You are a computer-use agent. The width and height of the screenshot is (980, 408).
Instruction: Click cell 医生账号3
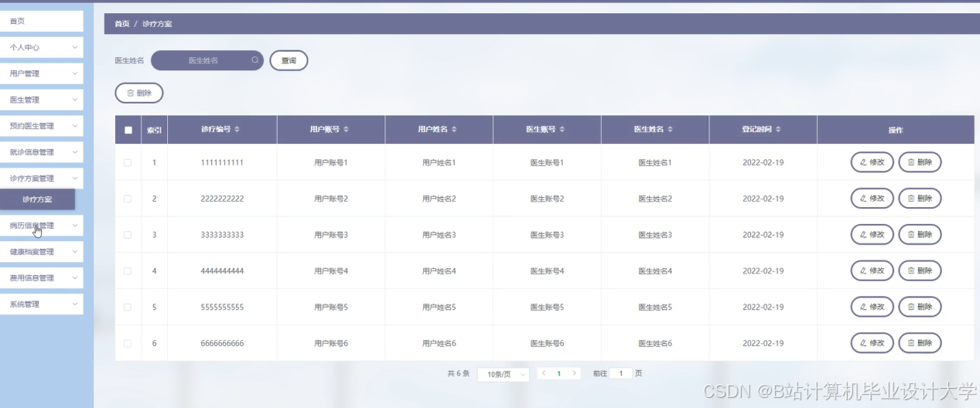coord(547,235)
